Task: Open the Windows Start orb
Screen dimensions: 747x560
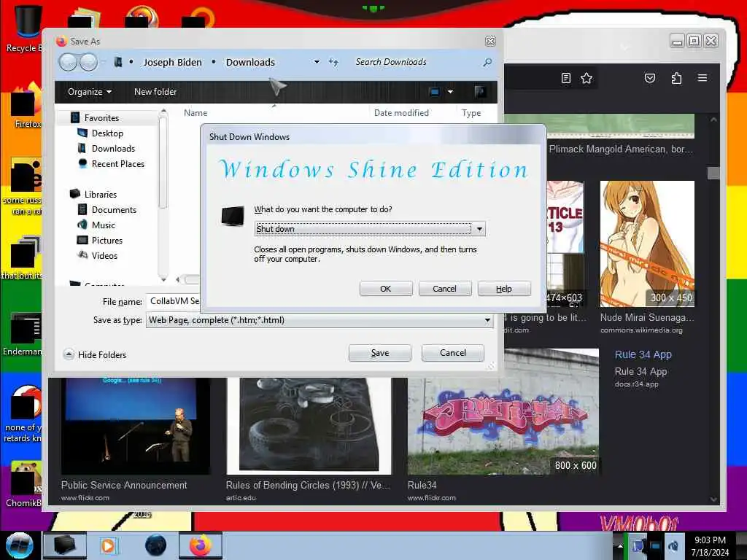Action: pos(20,545)
